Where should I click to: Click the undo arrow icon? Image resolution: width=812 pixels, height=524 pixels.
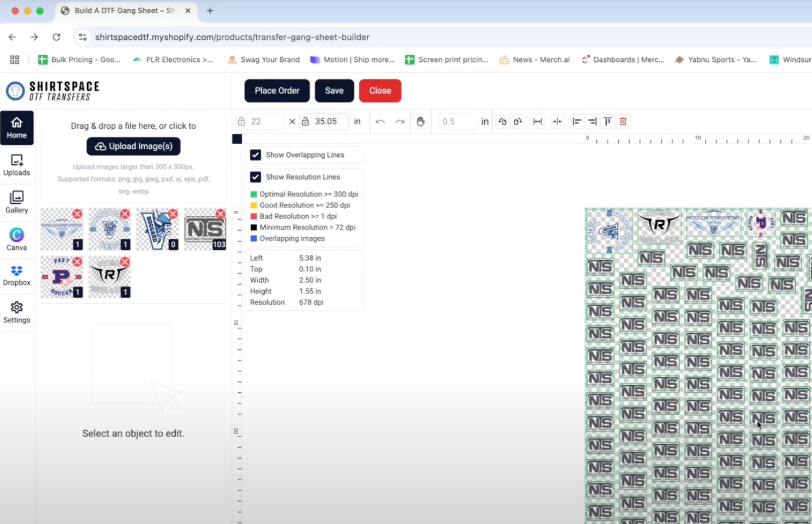[380, 121]
